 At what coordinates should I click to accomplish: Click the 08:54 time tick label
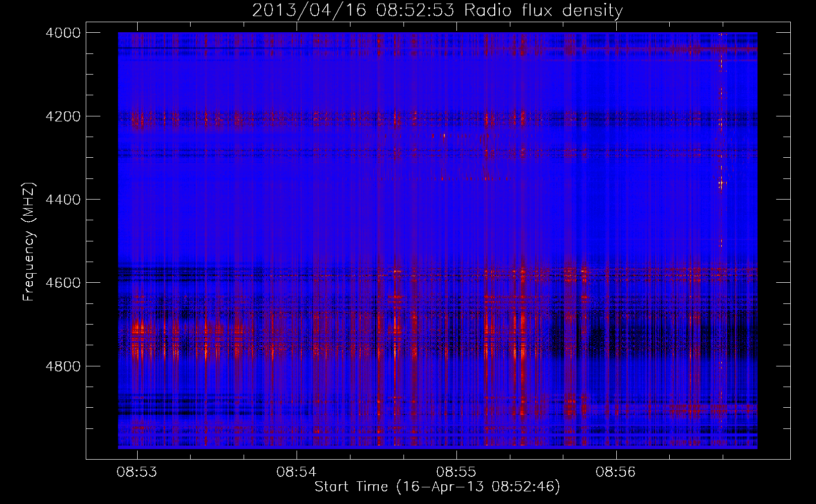coord(297,472)
